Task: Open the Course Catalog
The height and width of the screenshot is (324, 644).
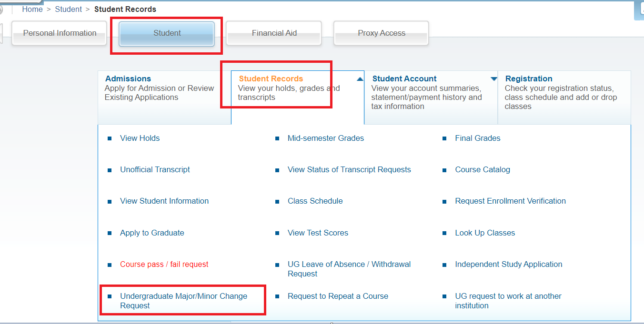Action: 483,169
